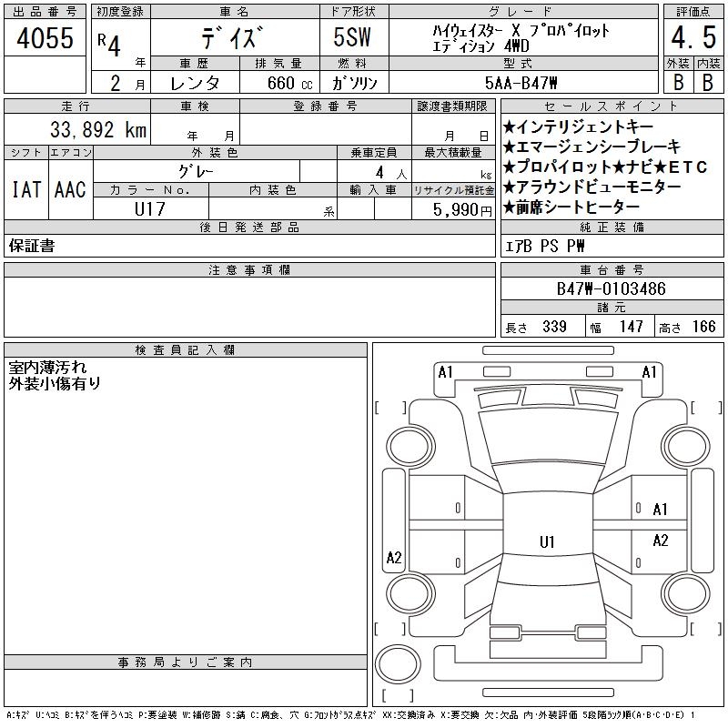The width and height of the screenshot is (728, 728).
Task: Select recycle deposit 5,990円
Action: 462,210
